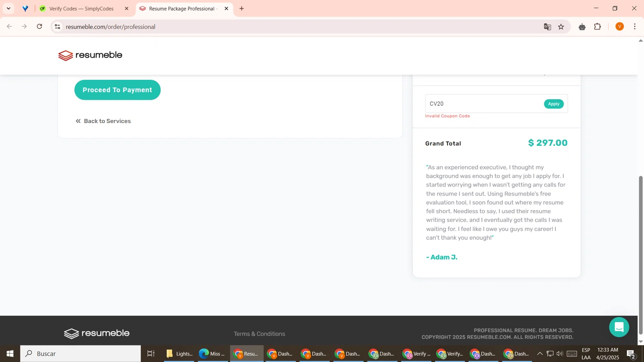View site information icon
This screenshot has width=644, height=362.
tap(57, 27)
